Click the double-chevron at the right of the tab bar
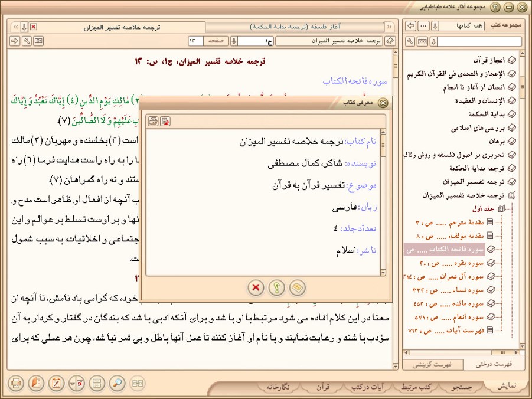This screenshot has height=399, width=532. pos(390,27)
